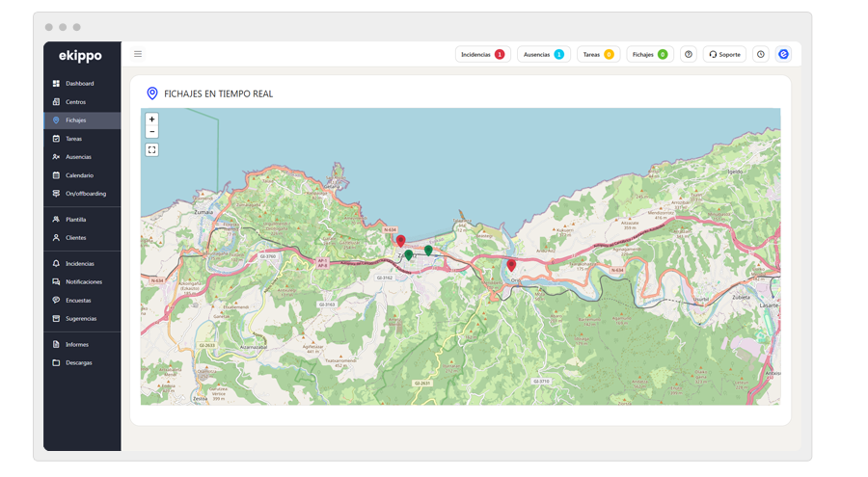The width and height of the screenshot is (868, 477).
Task: Click the Soporte support button
Action: pyautogui.click(x=724, y=55)
